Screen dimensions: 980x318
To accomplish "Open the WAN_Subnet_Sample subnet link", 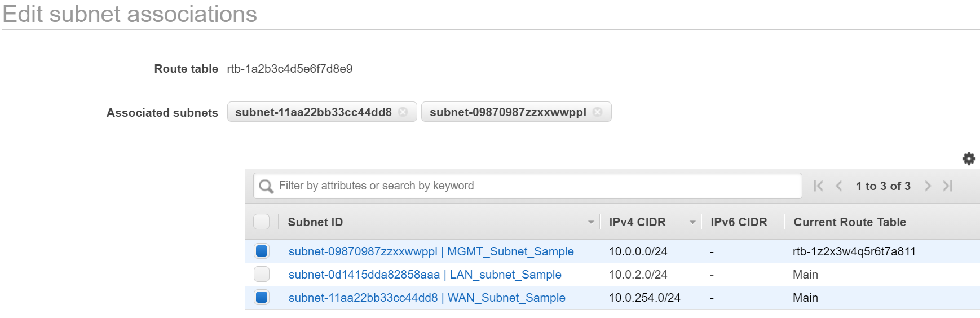I will click(x=427, y=298).
